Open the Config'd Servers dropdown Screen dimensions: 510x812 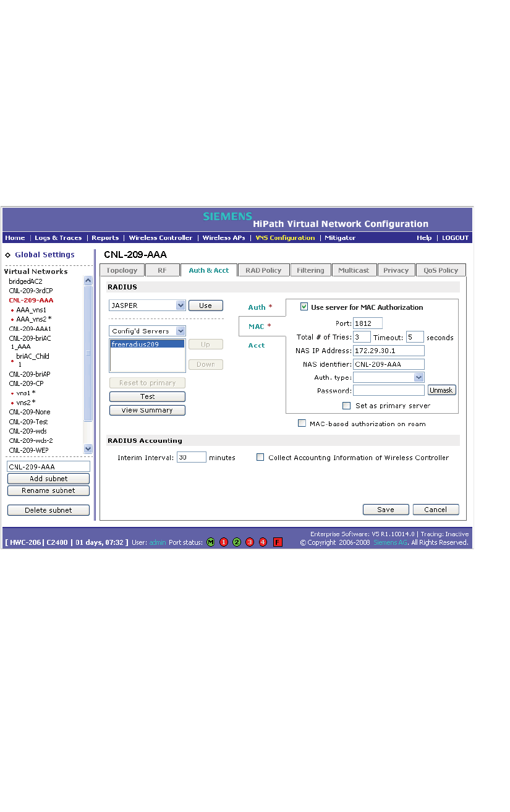pos(181,331)
